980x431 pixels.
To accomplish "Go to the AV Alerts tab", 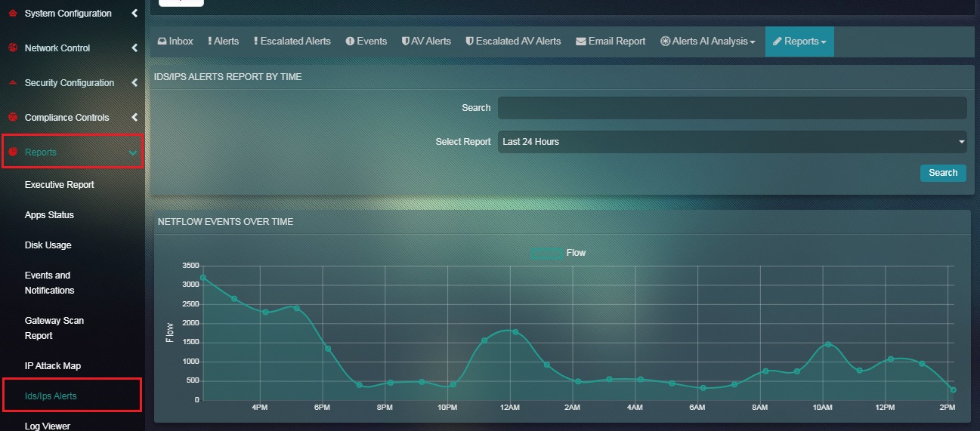I will coord(426,42).
